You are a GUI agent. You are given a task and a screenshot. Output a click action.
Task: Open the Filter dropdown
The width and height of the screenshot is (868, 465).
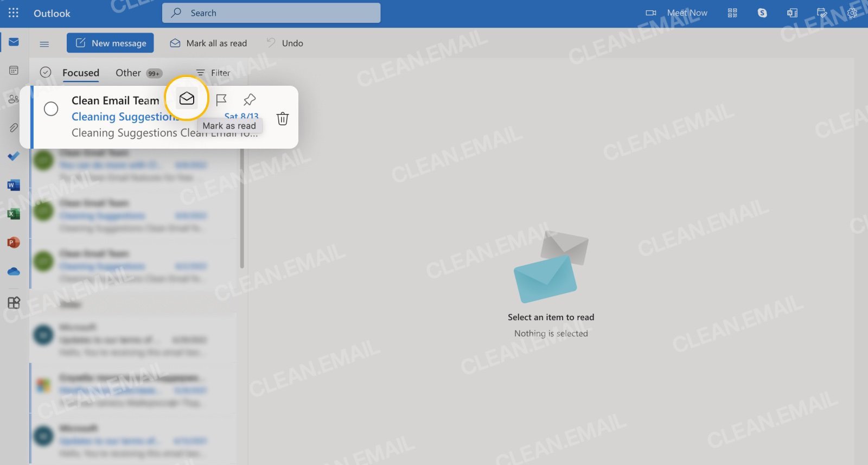(213, 73)
